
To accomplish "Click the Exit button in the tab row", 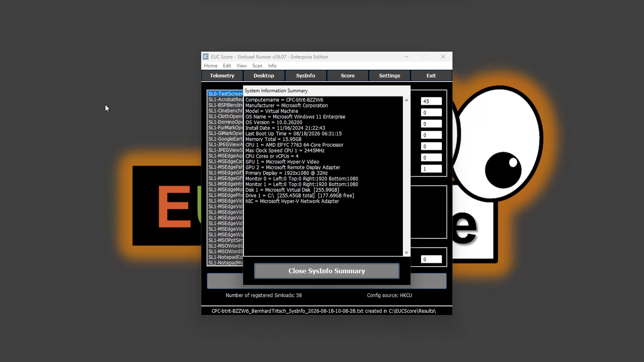I will tap(431, 76).
